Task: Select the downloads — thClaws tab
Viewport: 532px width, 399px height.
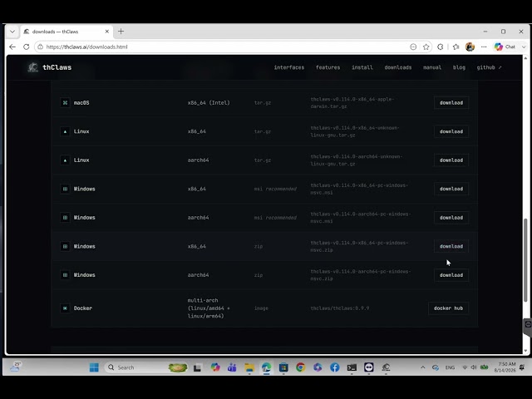Action: point(66,32)
